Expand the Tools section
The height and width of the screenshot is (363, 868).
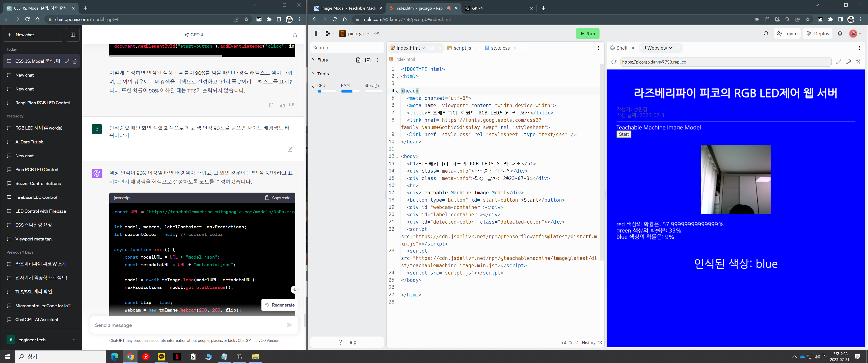313,74
